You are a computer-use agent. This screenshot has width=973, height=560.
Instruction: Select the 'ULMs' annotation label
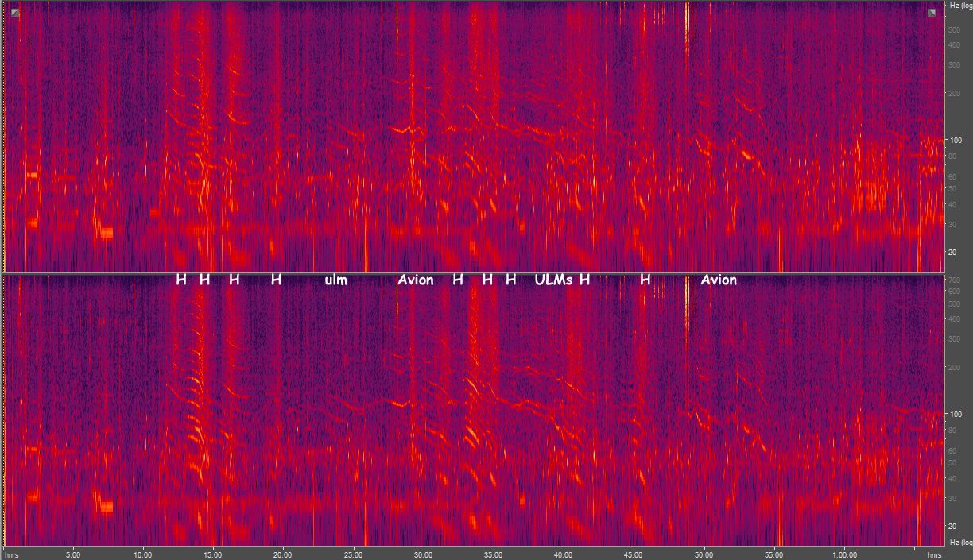tap(553, 280)
